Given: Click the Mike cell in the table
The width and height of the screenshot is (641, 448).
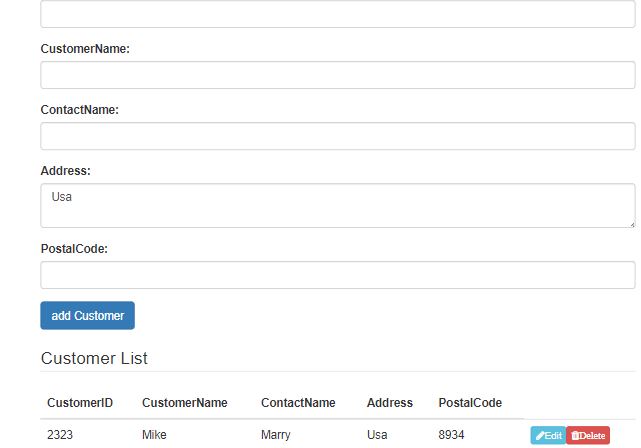Looking at the screenshot, I should [x=154, y=435].
